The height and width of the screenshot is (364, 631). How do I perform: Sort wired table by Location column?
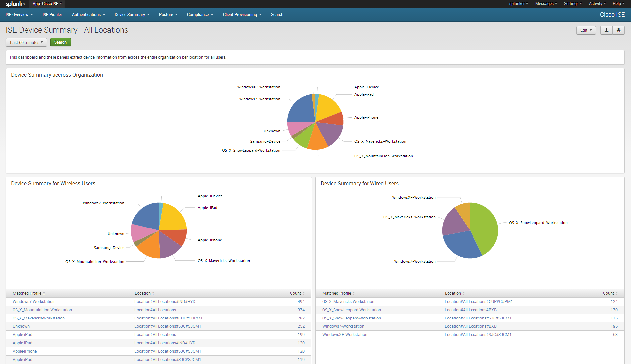[455, 293]
